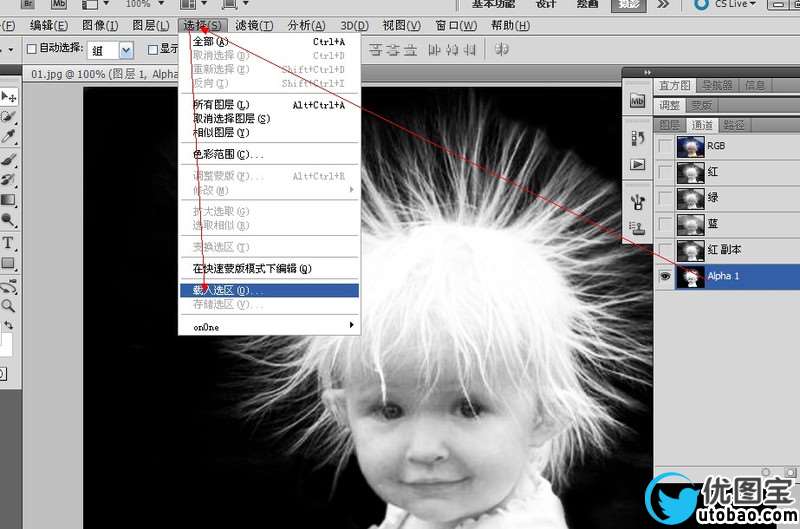
Task: Show the 红 副本 channel visibility box
Action: 665,250
